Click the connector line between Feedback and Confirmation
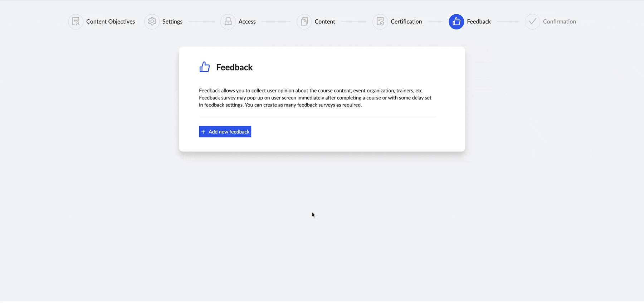644x303 pixels. (x=508, y=21)
